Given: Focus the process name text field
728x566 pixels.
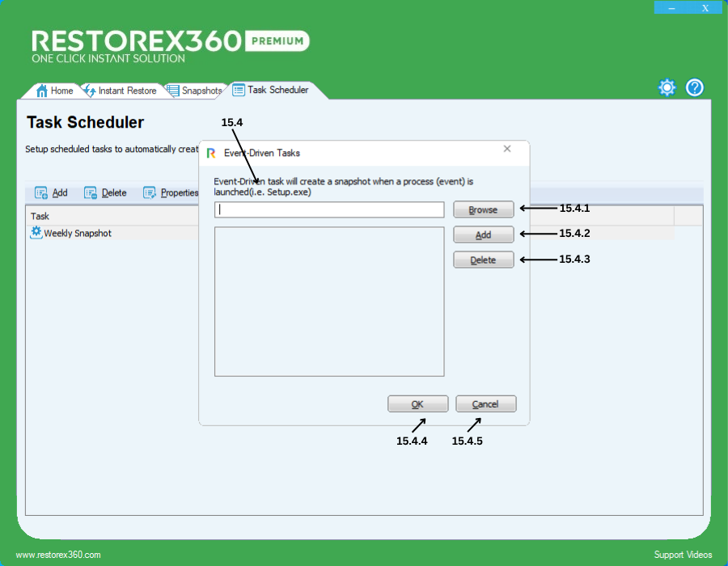Looking at the screenshot, I should (329, 210).
